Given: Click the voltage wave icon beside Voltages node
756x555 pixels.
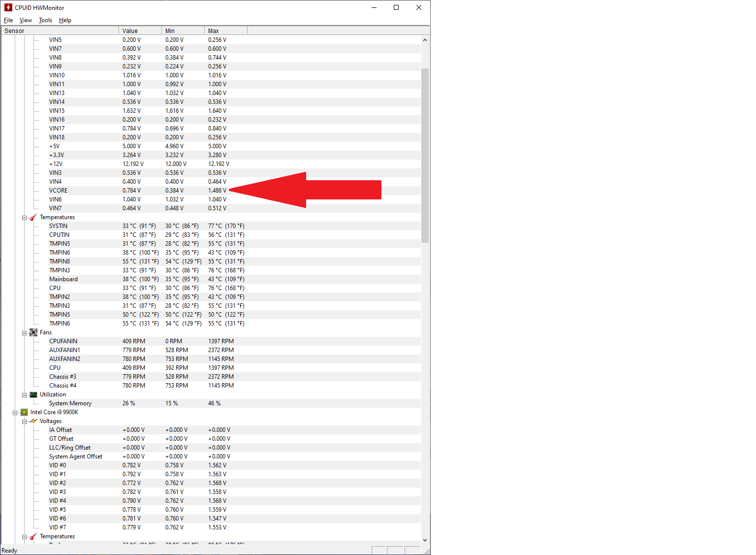Looking at the screenshot, I should tap(33, 421).
